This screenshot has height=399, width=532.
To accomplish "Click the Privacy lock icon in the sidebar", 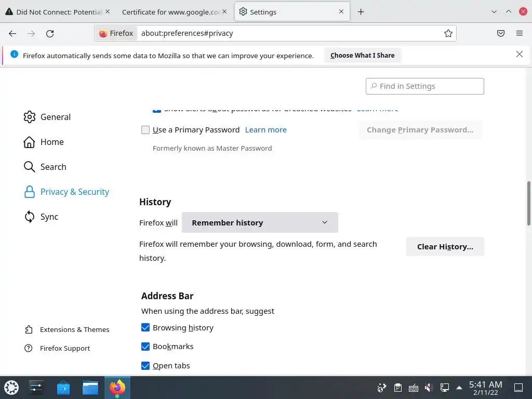I will [x=30, y=192].
